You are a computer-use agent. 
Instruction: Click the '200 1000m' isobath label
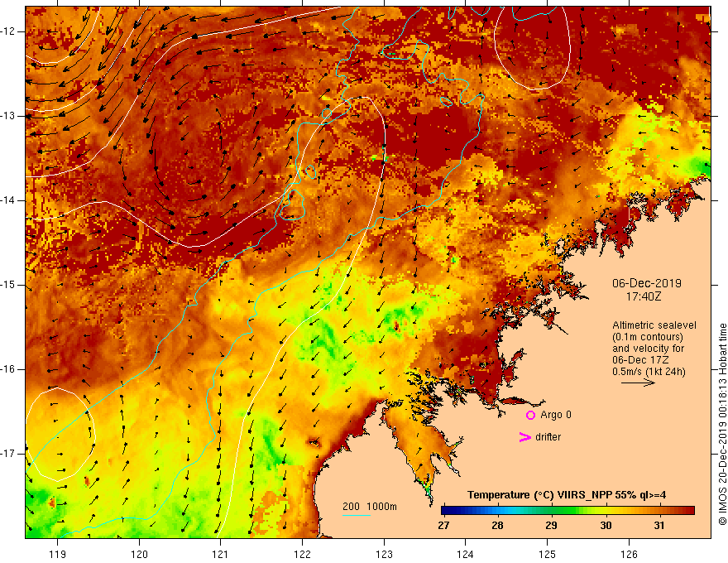[370, 507]
